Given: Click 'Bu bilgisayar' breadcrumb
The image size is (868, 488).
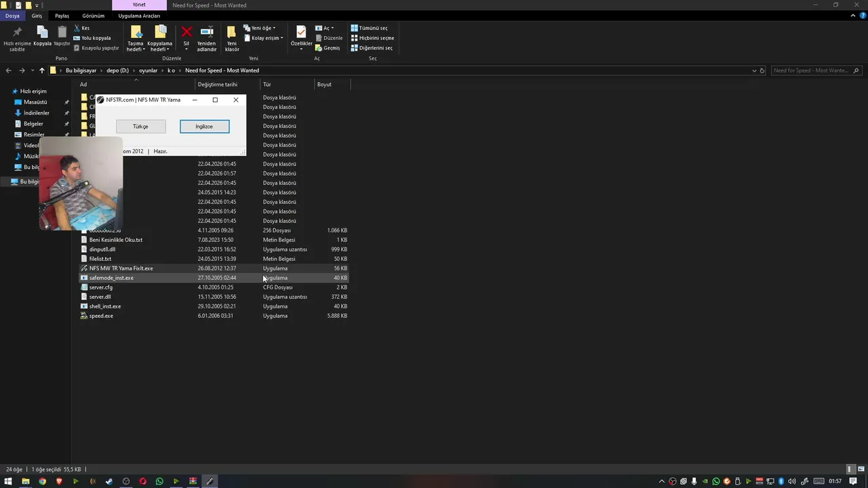Looking at the screenshot, I should 81,70.
